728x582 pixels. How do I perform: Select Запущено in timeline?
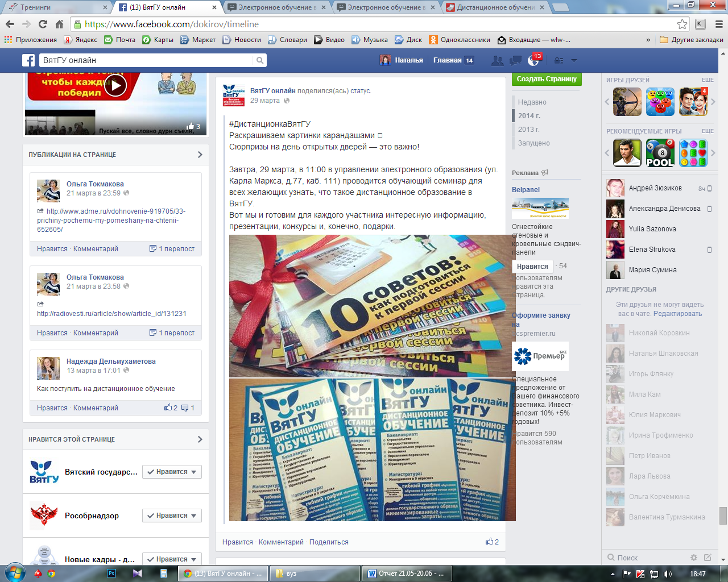tap(534, 143)
